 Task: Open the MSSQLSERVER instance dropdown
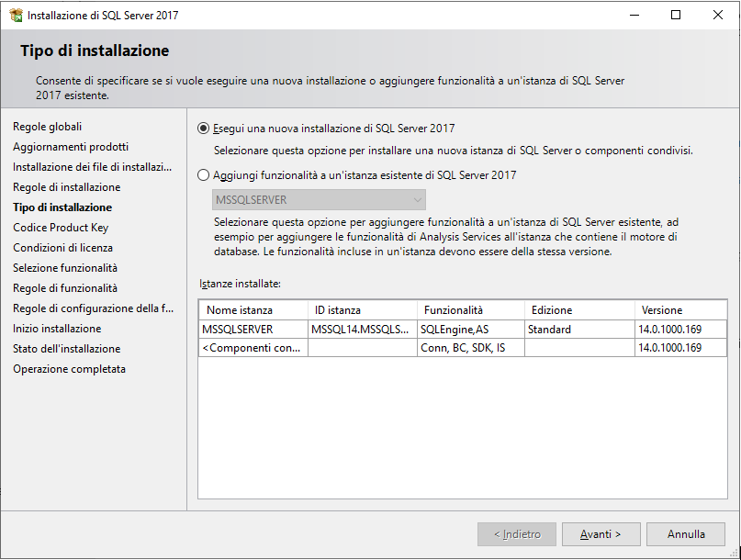319,200
